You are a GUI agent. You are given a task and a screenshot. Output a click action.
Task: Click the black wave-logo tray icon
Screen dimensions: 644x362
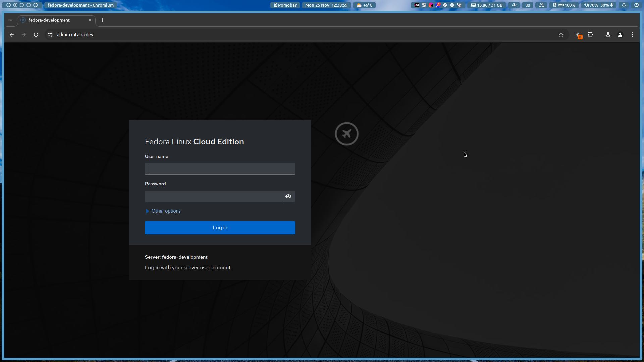(x=417, y=5)
